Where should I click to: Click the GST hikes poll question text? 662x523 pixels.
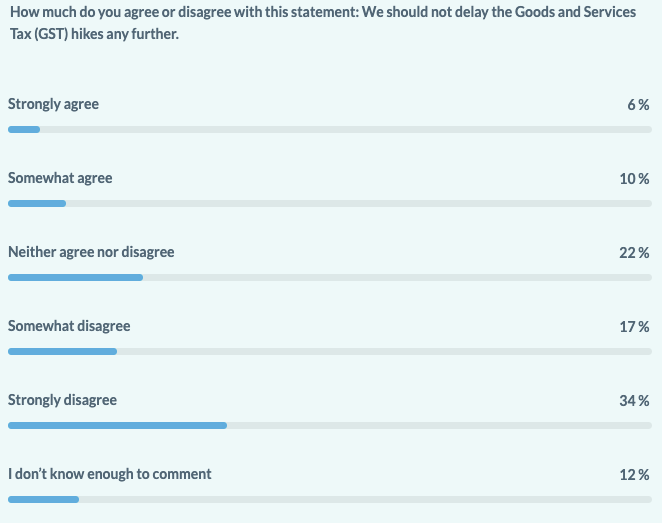323,23
